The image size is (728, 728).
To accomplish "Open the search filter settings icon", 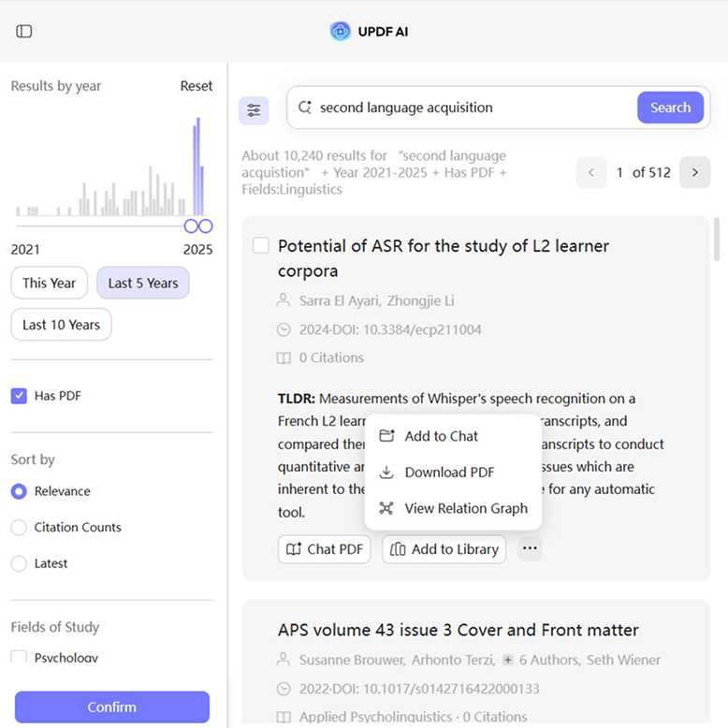I will pyautogui.click(x=254, y=110).
